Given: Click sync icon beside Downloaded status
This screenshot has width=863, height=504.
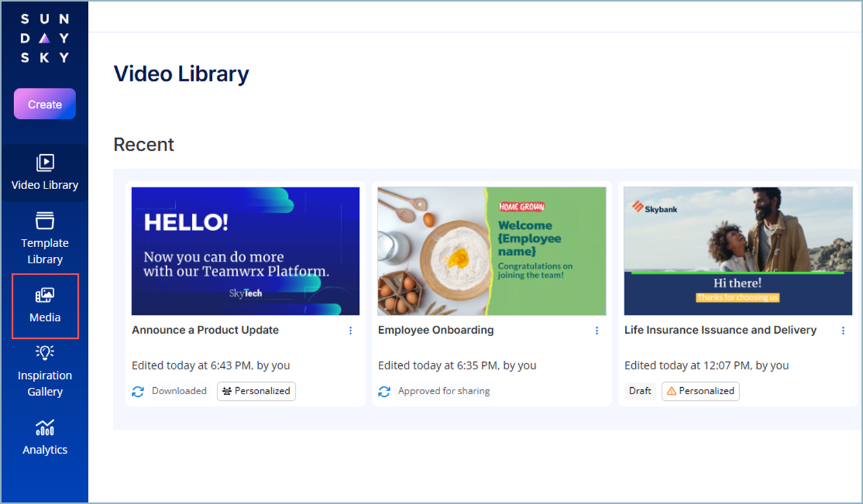Looking at the screenshot, I should [x=138, y=392].
